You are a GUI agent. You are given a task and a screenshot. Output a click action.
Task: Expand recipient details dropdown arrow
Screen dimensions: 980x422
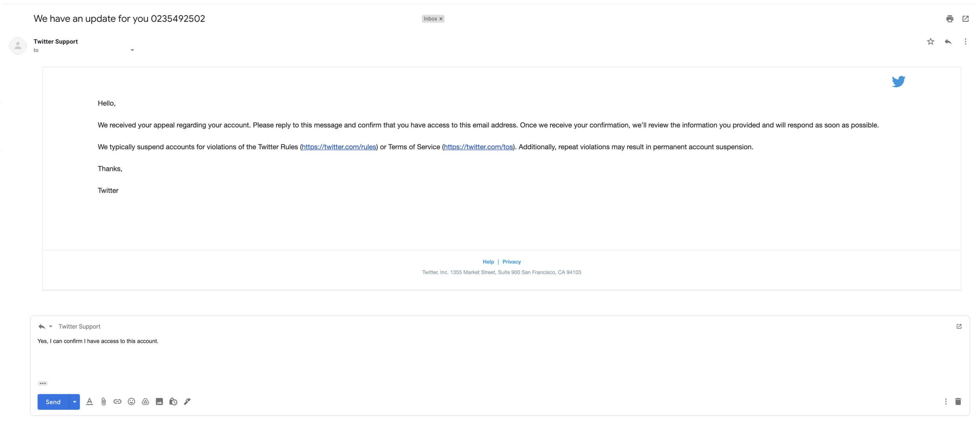[x=132, y=50]
